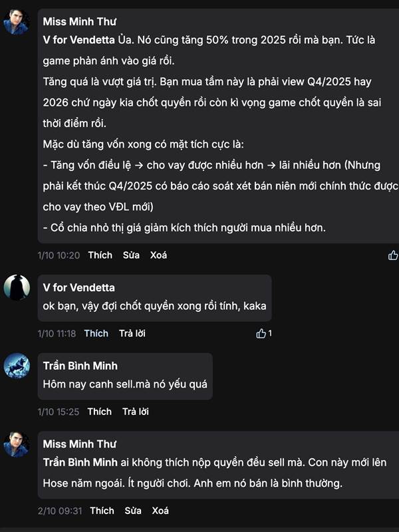The image size is (399, 532).
Task: Open Trần Bình Minh's wolf avatar
Action: point(17,366)
